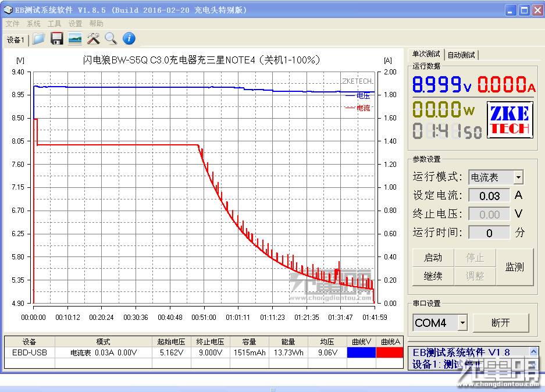The height and width of the screenshot is (392, 545).
Task: Click the 能量 column header
Action: (x=288, y=341)
